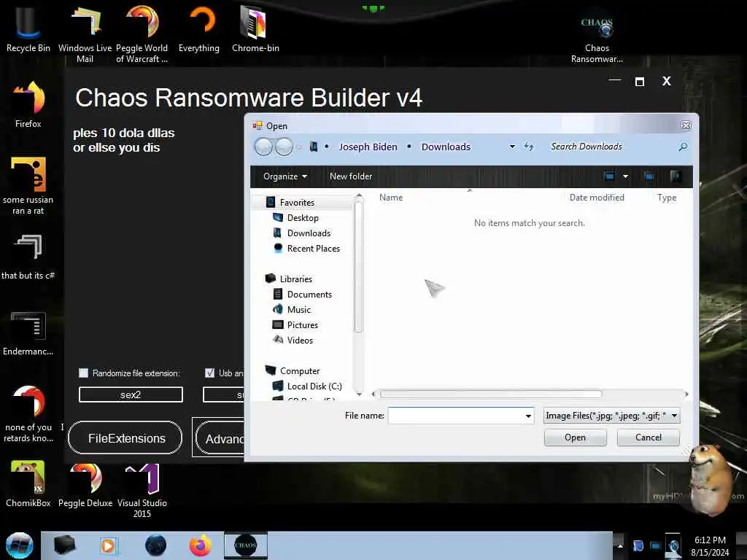Open the Recycle Bin desktop icon

(28, 28)
